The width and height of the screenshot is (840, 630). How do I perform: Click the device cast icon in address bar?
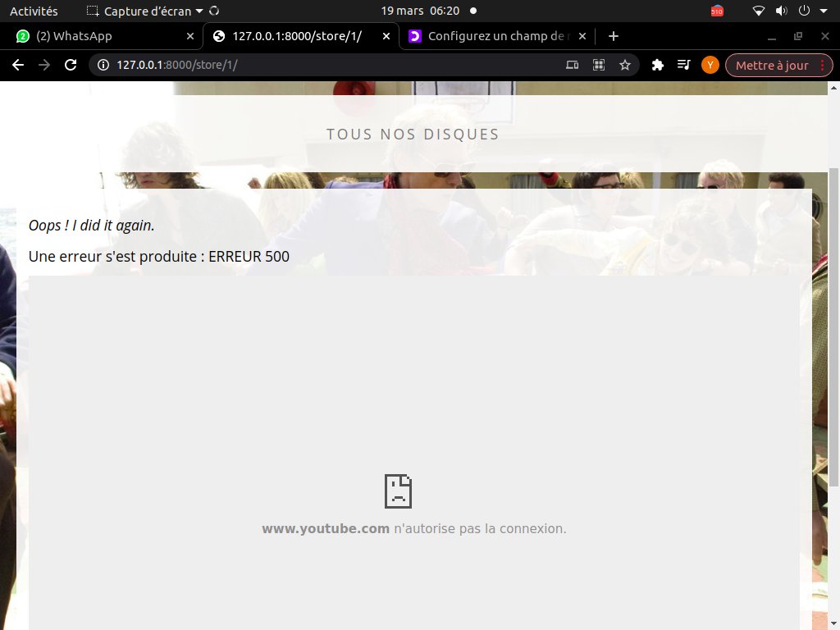click(572, 65)
